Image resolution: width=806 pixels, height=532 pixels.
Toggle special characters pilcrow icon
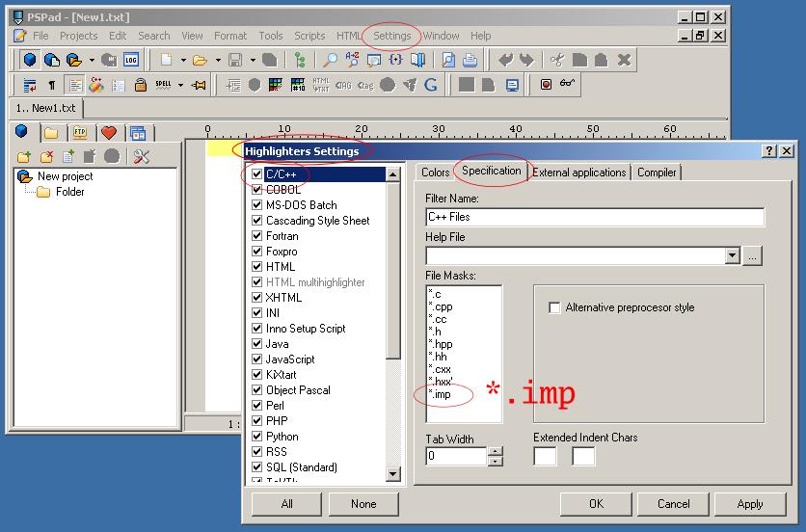[52, 85]
